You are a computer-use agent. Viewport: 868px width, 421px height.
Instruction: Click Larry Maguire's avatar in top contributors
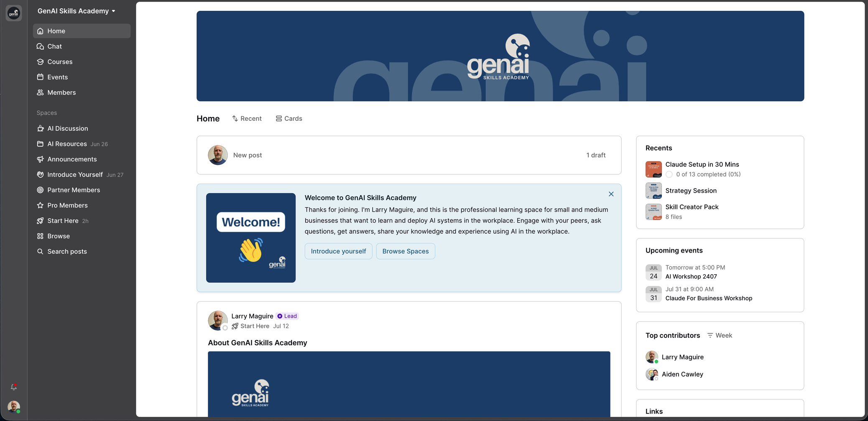[x=652, y=357]
